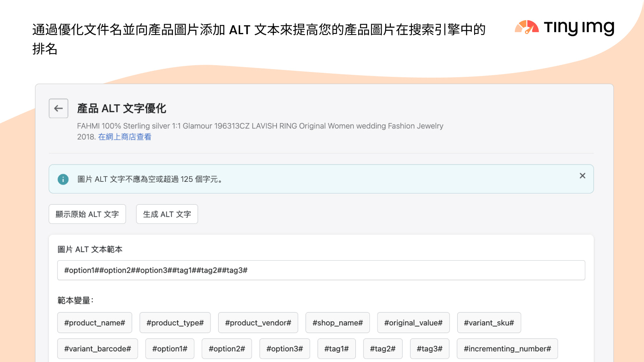Add the #tag3# variable chip

point(429,349)
